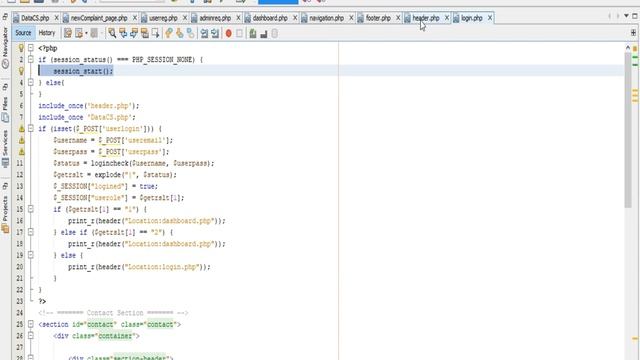Image resolution: width=640 pixels, height=360 pixels.
Task: Close the dashboard.php tab
Action: 295,18
